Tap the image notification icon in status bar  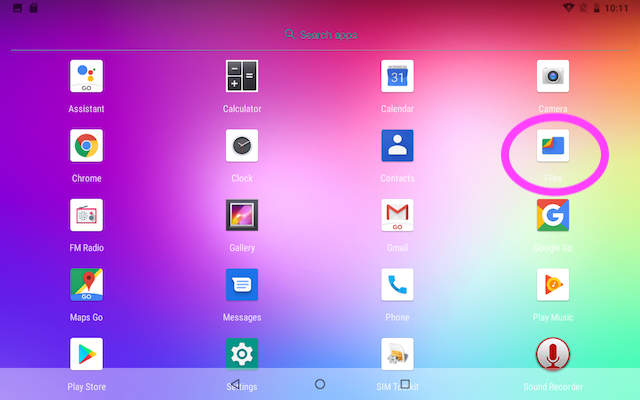click(18, 8)
